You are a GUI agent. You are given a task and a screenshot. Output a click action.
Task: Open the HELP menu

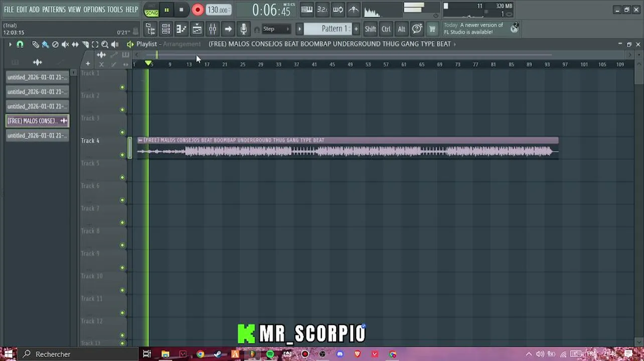coord(131,10)
